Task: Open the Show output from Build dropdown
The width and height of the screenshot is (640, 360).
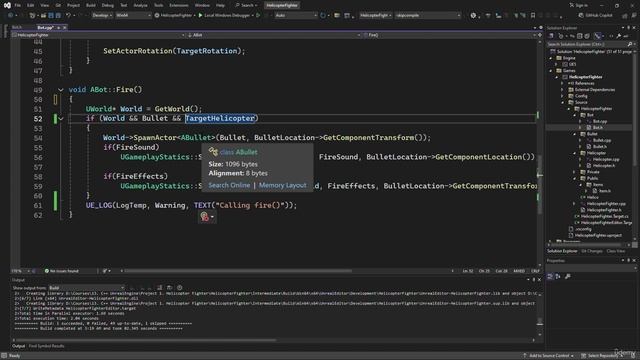Action: tap(87, 288)
